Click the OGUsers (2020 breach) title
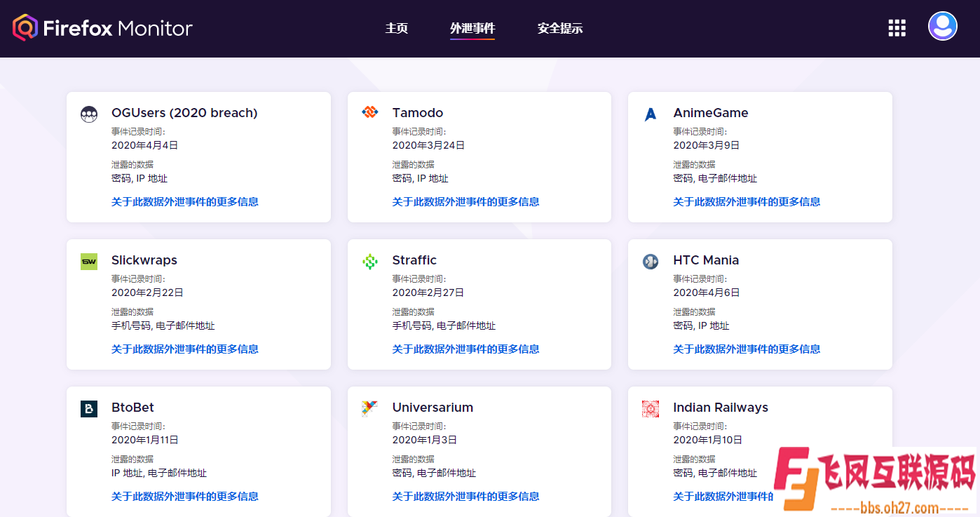 pos(184,113)
